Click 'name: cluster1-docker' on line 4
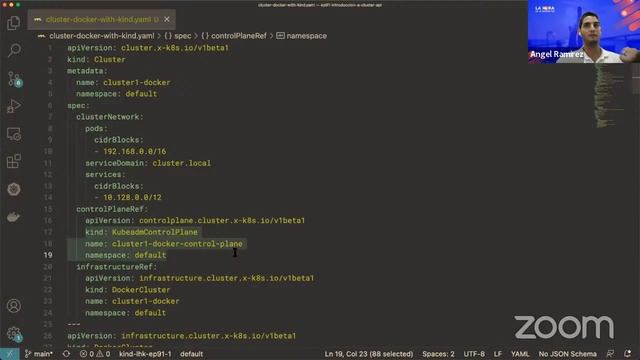 [123, 82]
